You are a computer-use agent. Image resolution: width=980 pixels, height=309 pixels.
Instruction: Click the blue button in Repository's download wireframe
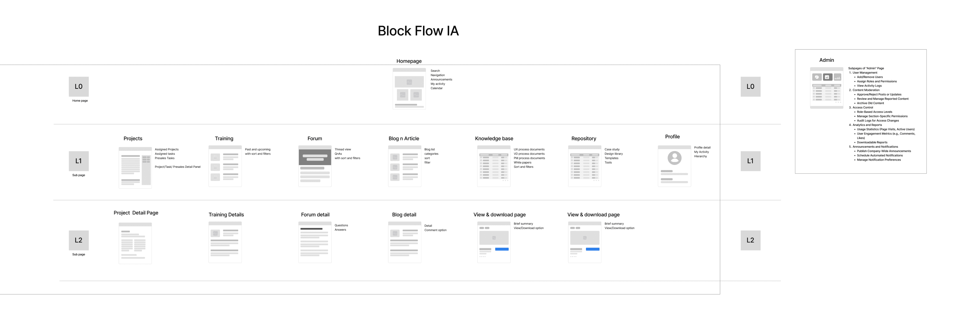point(592,249)
